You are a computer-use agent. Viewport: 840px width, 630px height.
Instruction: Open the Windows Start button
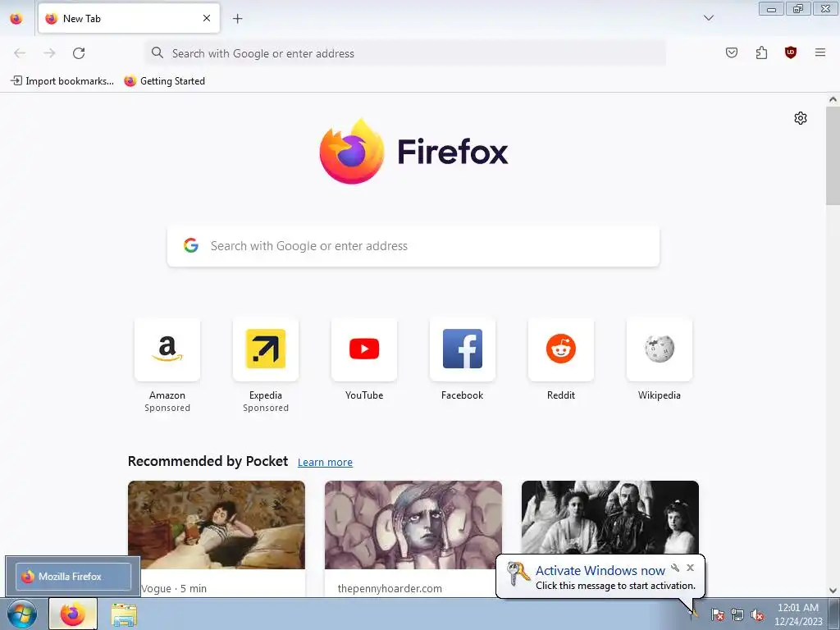point(22,614)
